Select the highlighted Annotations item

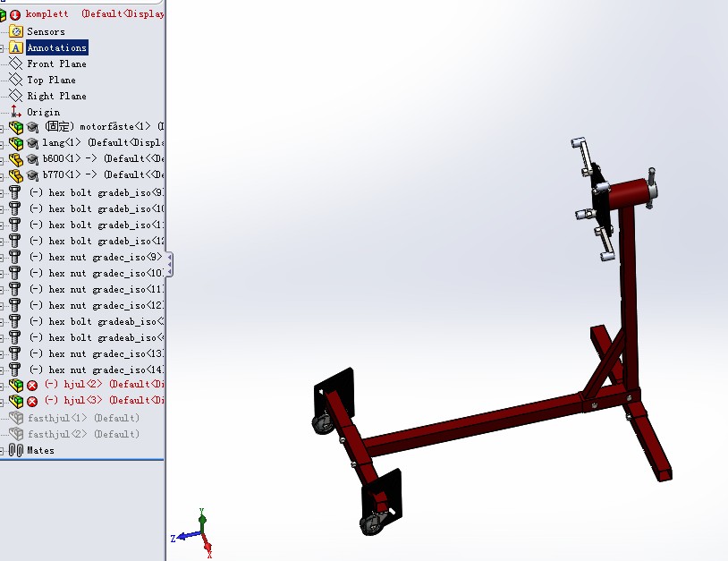click(56, 47)
